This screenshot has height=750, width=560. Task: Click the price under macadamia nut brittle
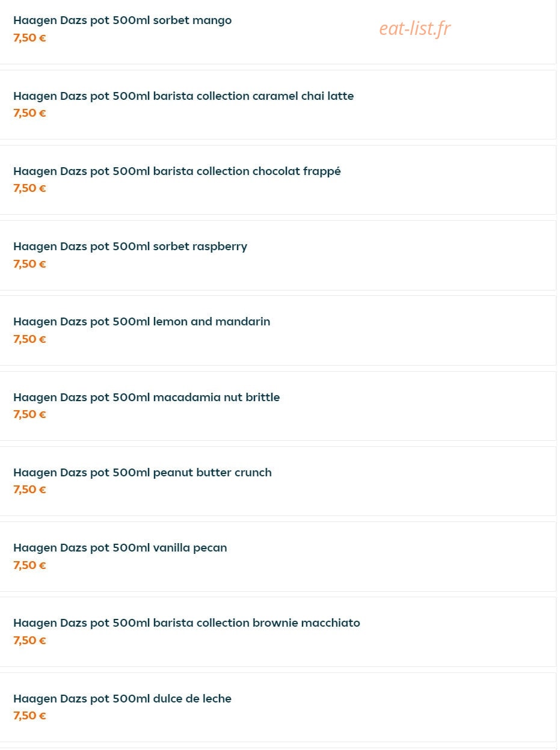point(29,414)
